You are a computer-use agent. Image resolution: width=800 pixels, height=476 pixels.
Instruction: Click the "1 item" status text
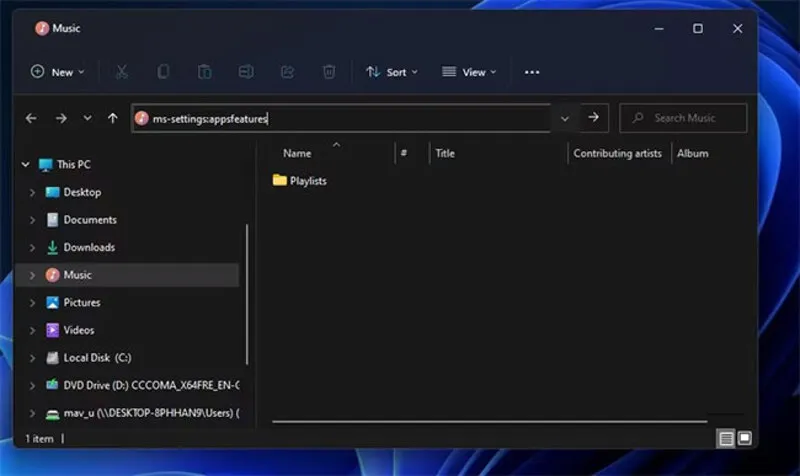coord(39,438)
